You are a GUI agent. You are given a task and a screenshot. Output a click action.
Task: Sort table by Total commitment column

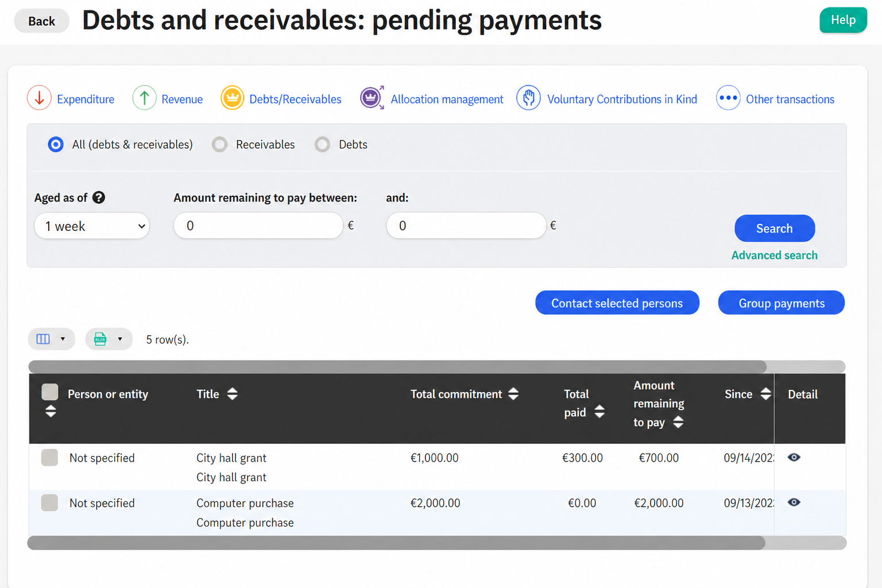tap(513, 394)
